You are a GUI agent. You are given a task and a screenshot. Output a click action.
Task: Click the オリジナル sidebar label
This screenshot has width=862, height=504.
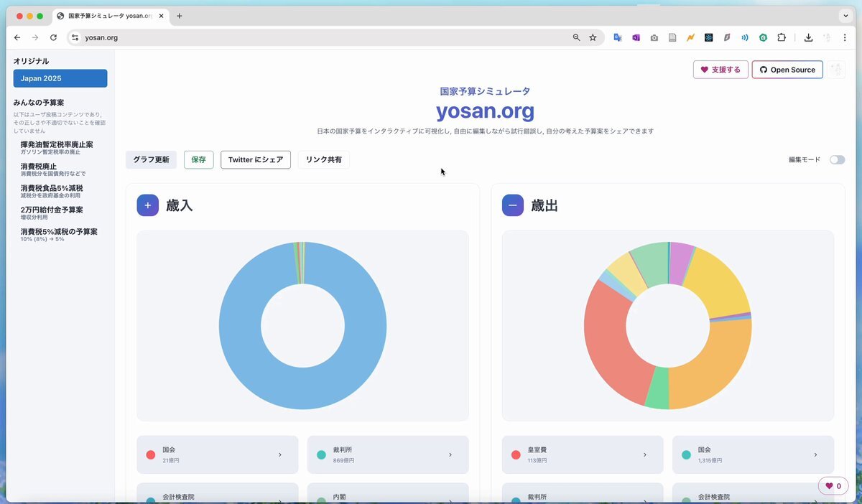point(31,61)
